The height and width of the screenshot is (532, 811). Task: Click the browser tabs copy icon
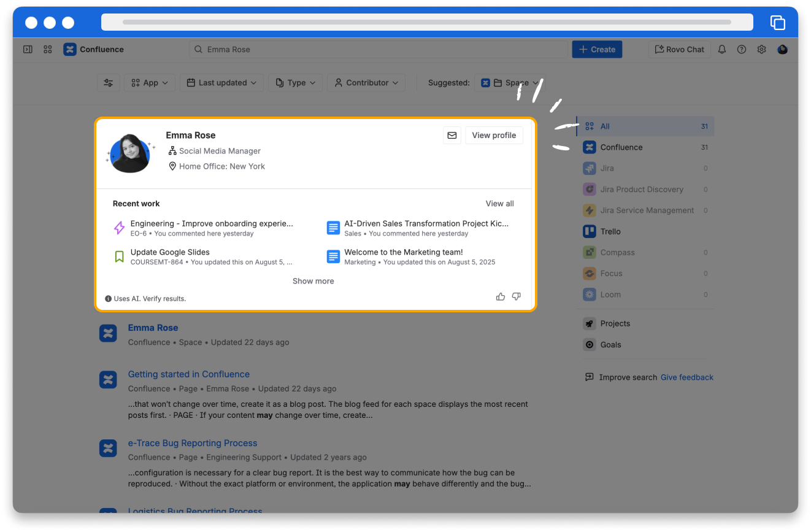[x=778, y=23]
